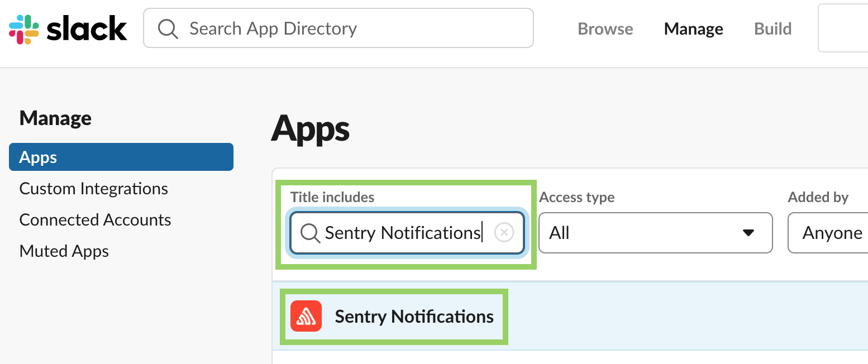The image size is (868, 364).
Task: Open the Browse tab
Action: [605, 28]
